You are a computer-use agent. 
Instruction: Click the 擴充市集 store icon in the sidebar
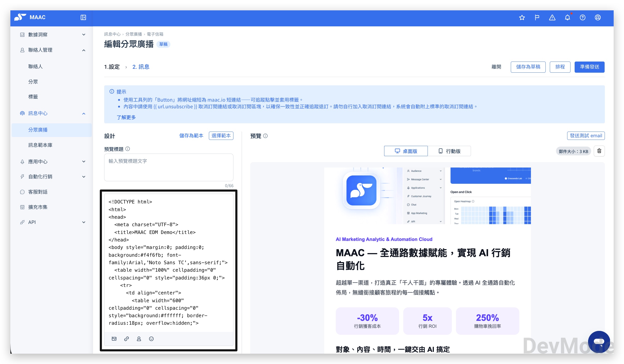click(22, 207)
